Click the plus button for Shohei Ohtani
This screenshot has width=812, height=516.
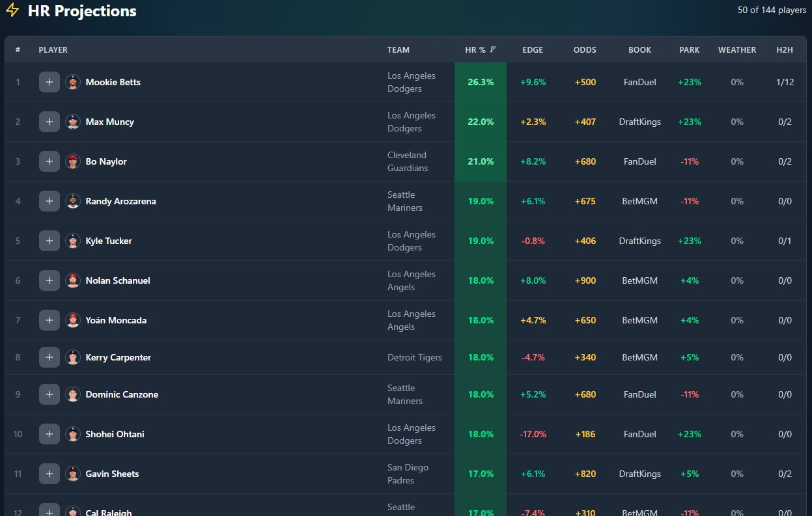coord(49,434)
